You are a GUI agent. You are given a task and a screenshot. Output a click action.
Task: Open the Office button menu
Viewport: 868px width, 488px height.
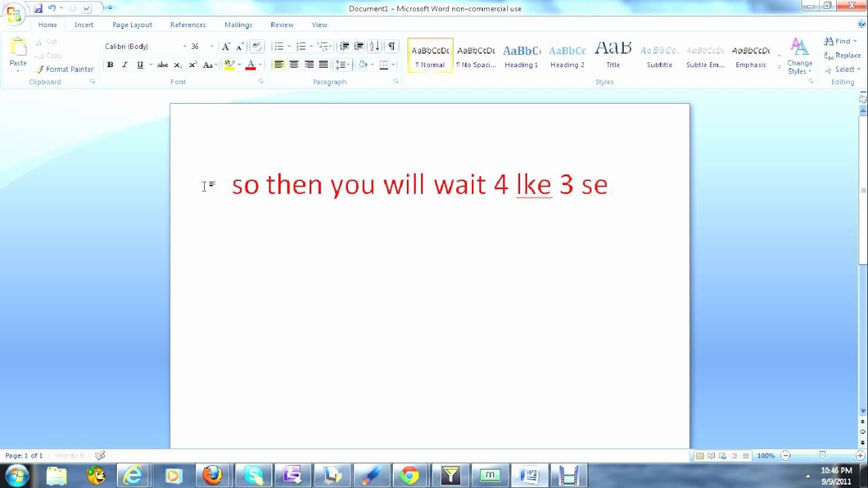[x=14, y=14]
